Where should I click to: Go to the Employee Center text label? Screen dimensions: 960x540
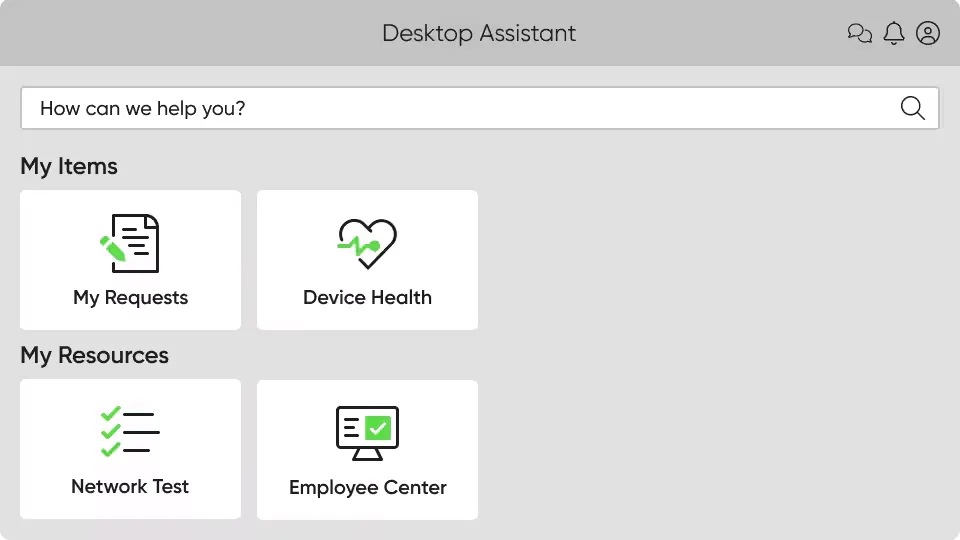coord(367,487)
